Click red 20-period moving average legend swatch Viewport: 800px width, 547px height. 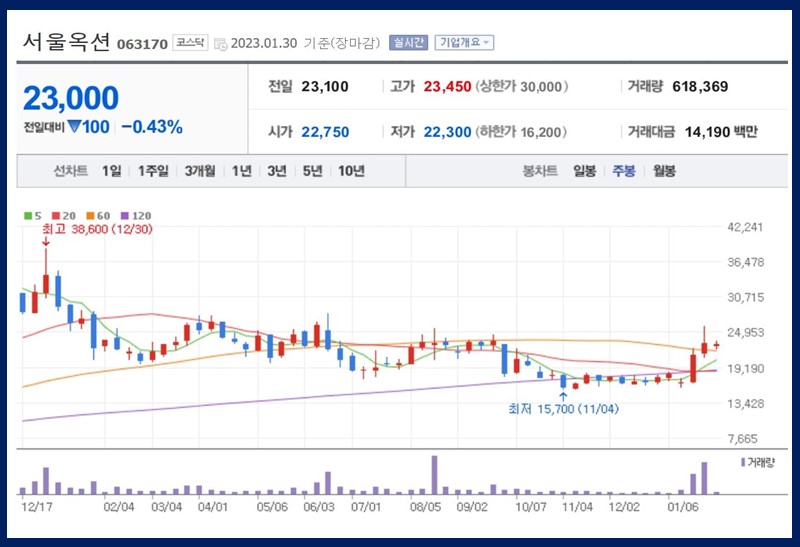click(x=56, y=216)
